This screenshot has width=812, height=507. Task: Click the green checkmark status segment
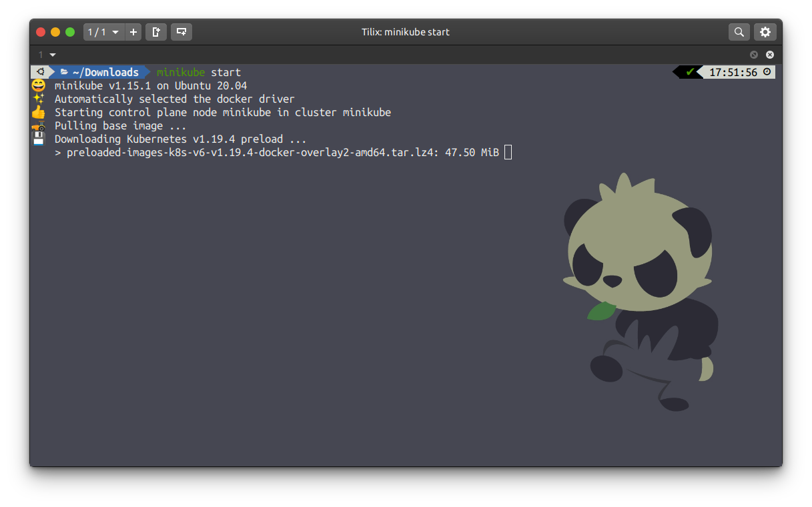click(690, 72)
